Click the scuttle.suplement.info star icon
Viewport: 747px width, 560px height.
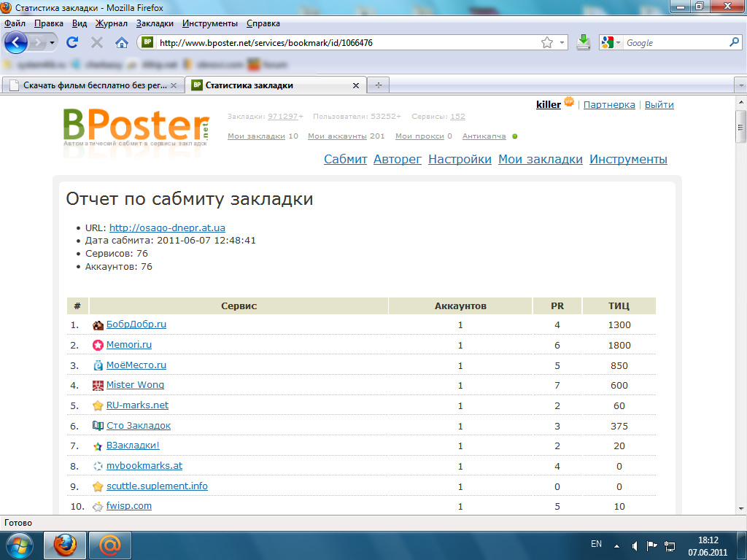click(x=98, y=486)
